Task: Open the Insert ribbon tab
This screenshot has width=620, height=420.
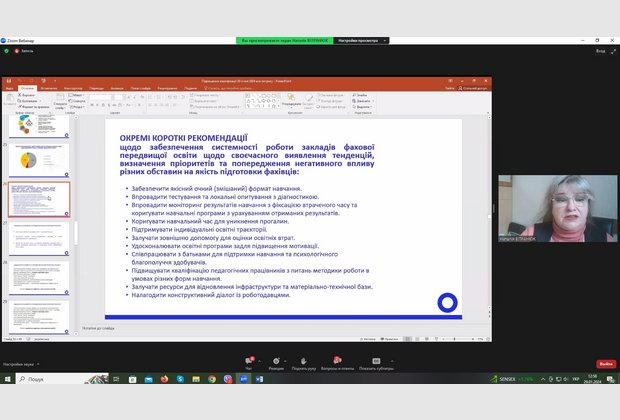Action: (x=49, y=88)
